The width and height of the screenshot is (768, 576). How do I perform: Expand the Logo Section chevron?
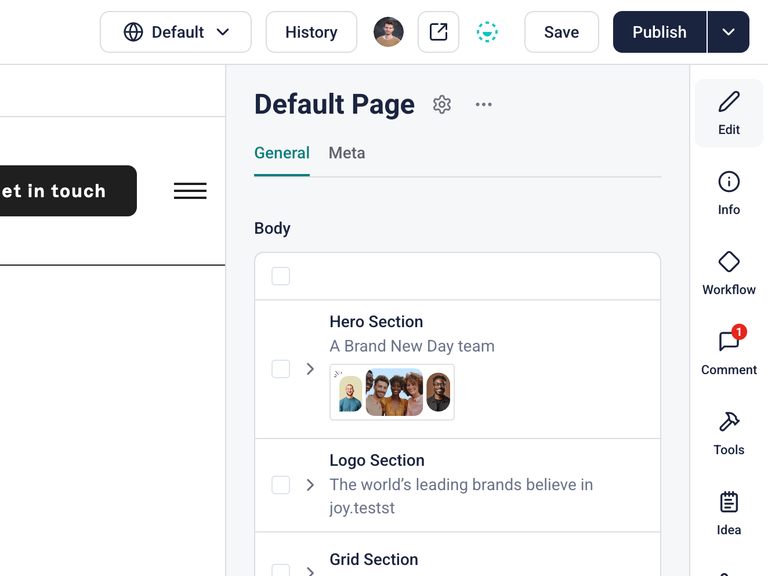pos(310,485)
